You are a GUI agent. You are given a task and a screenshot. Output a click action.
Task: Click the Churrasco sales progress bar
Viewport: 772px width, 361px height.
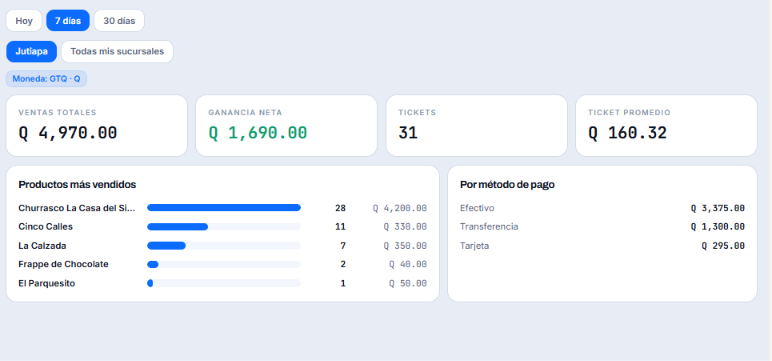coord(224,208)
